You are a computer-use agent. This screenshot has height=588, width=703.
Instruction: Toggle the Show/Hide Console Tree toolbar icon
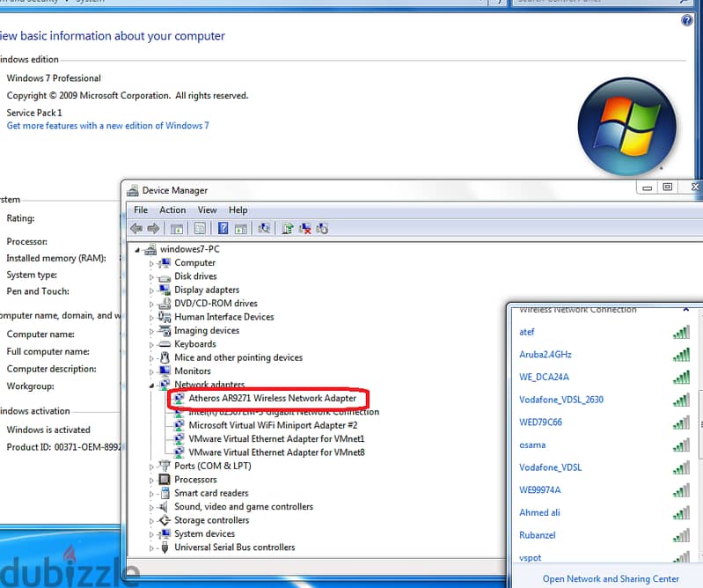pyautogui.click(x=177, y=229)
